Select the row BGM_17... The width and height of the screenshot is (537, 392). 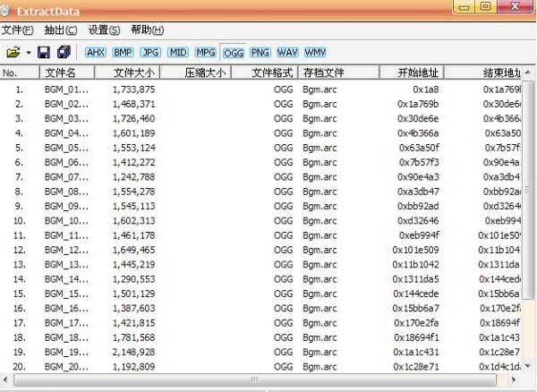point(261,323)
